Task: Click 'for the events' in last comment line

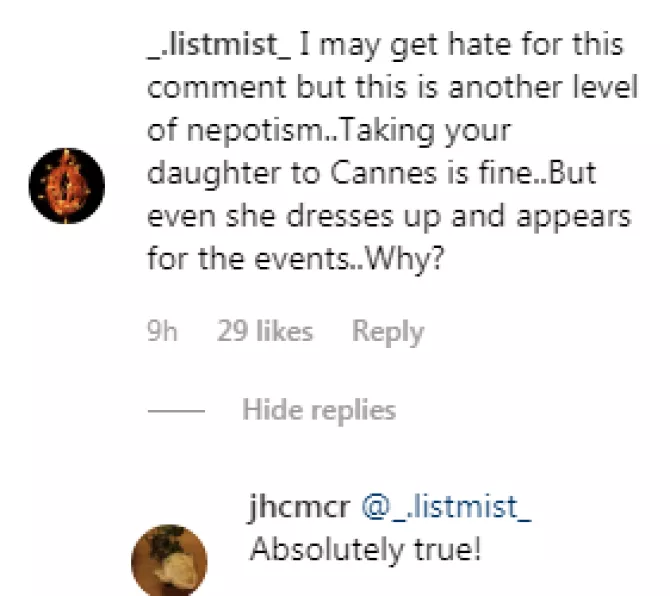Action: (x=248, y=259)
